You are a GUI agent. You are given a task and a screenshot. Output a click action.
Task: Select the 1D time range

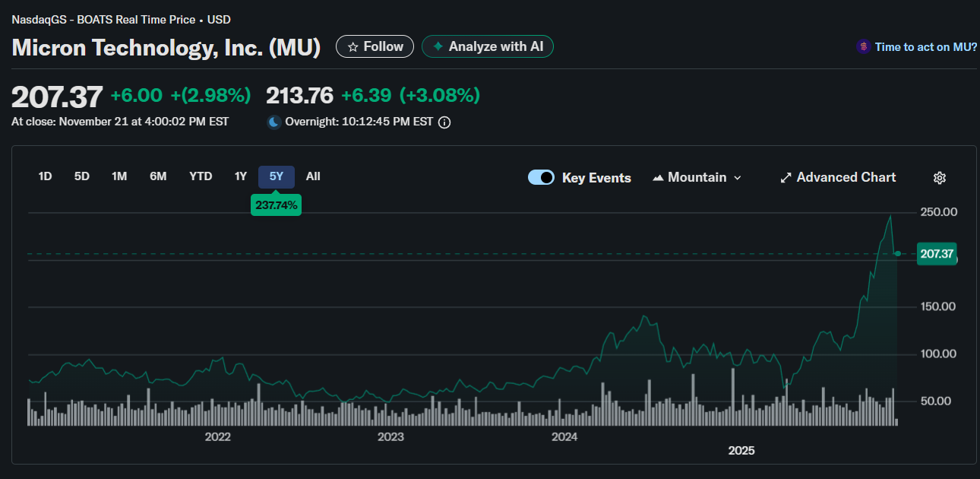(x=45, y=176)
